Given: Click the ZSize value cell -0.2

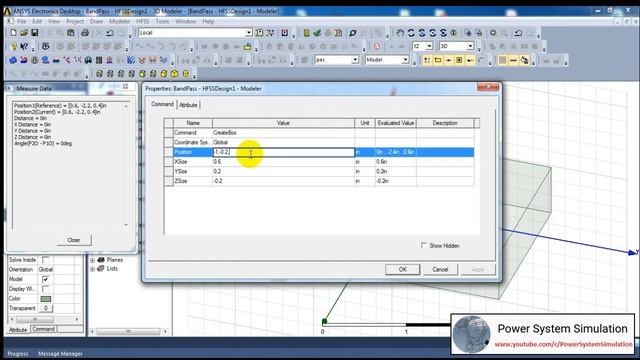Looking at the screenshot, I should (283, 181).
